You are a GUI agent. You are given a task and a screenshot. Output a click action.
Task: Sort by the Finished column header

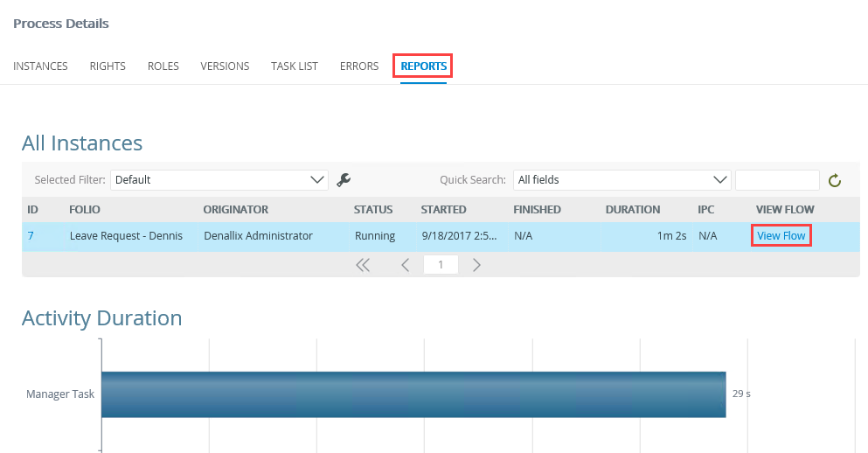click(537, 209)
